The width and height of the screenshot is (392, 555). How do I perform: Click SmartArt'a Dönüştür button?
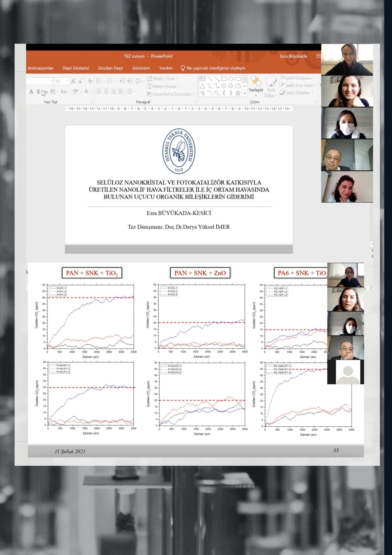tap(171, 94)
